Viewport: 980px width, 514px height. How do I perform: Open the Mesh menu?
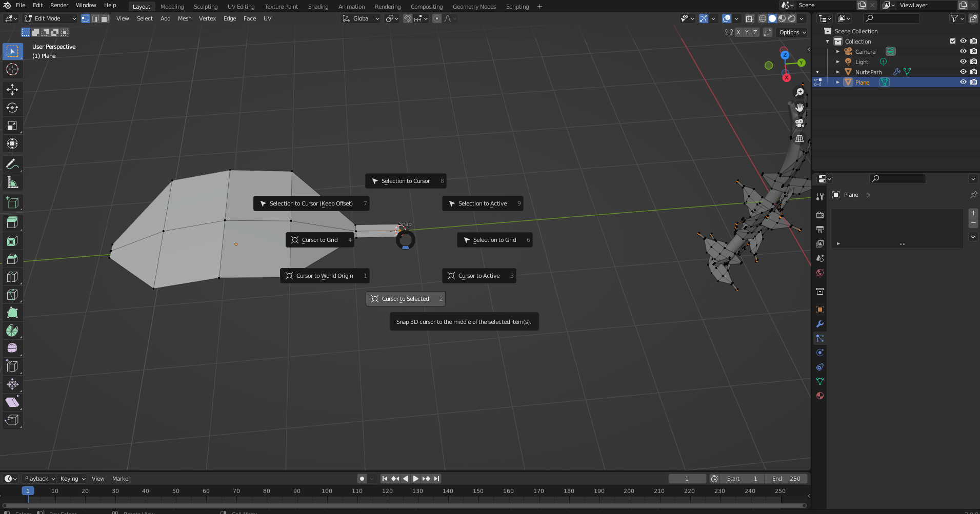click(185, 18)
